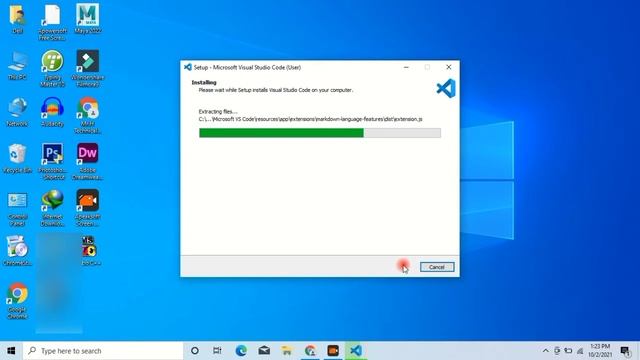
Task: Open the taskbar clock and date
Action: tap(600, 351)
